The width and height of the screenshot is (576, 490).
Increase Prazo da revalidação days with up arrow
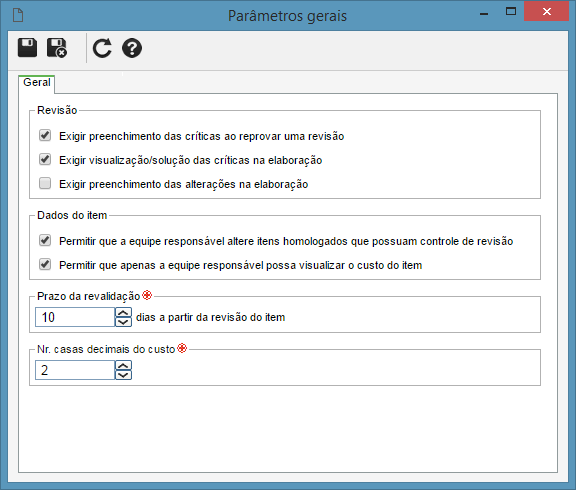point(123,312)
